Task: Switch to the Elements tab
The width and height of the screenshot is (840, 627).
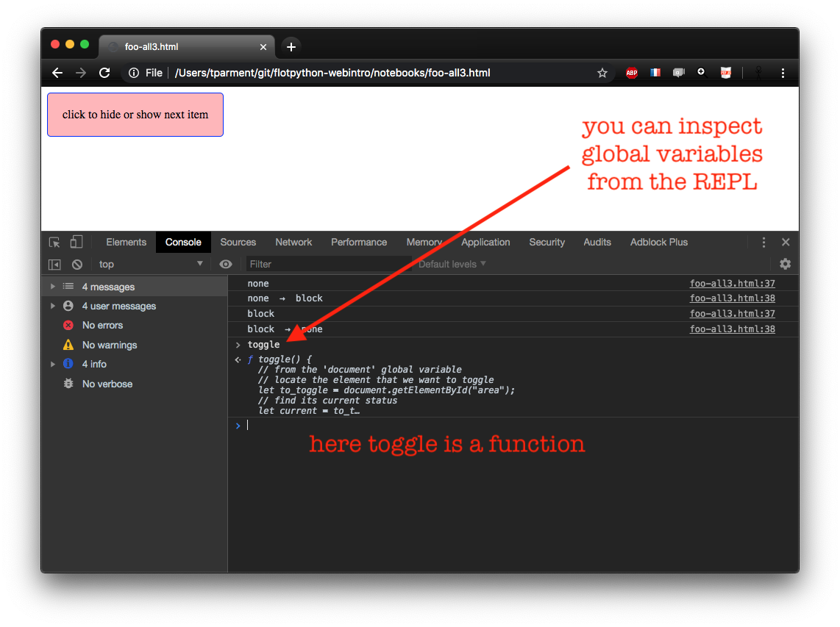Action: click(x=126, y=243)
